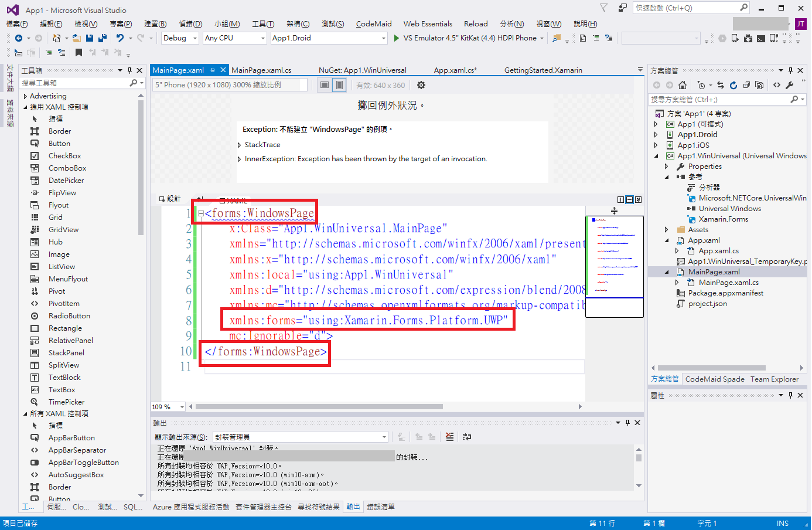Viewport: 812px width, 530px height.
Task: Clear all output pane icon
Action: 449,437
